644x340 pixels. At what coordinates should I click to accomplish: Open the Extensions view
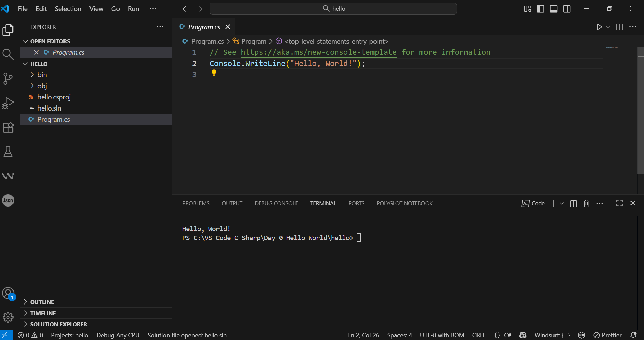(8, 127)
